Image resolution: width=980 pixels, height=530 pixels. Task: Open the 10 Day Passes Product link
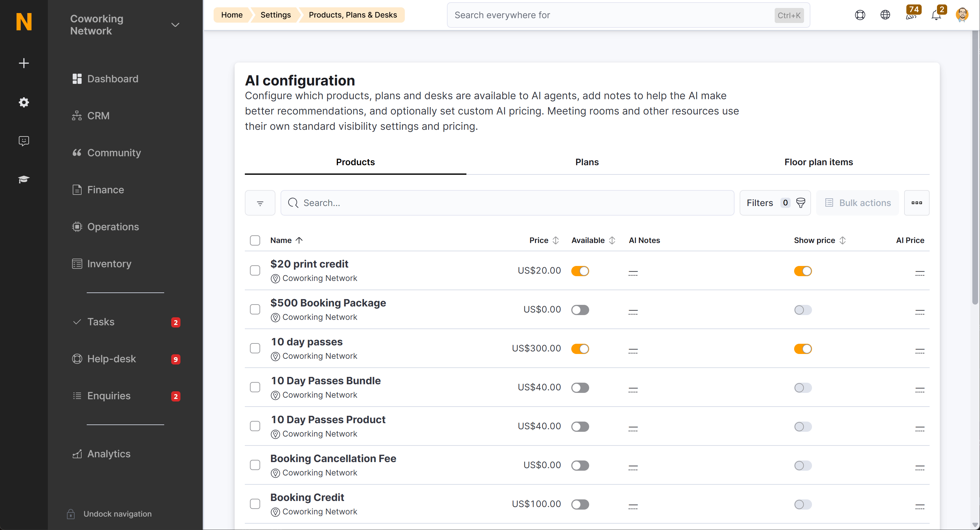point(328,419)
